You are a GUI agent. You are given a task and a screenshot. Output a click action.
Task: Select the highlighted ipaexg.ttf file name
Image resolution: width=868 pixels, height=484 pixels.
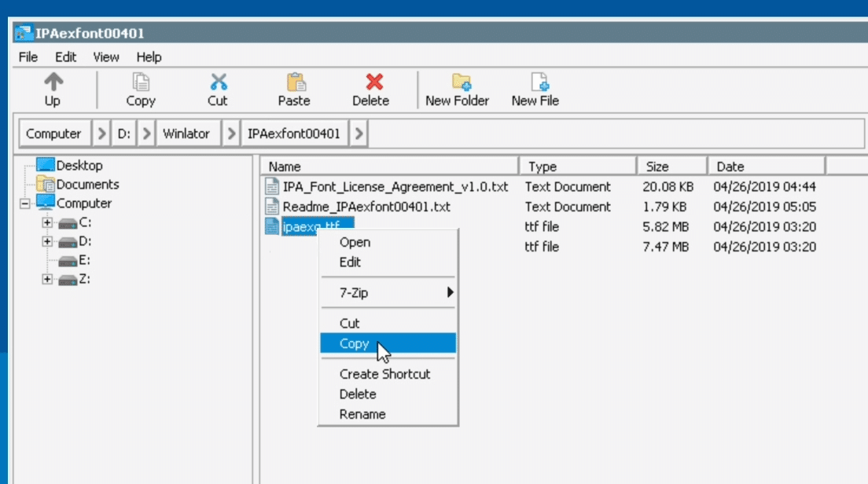click(x=317, y=226)
